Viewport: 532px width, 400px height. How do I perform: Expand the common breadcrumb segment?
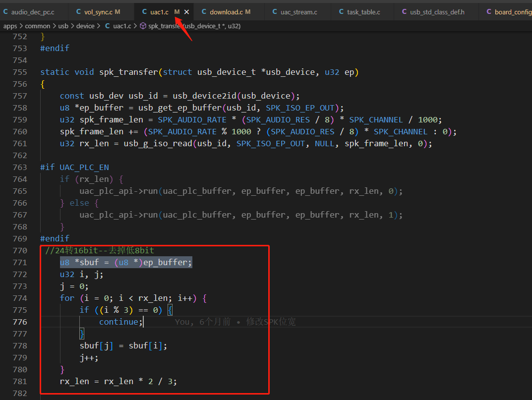pos(37,26)
